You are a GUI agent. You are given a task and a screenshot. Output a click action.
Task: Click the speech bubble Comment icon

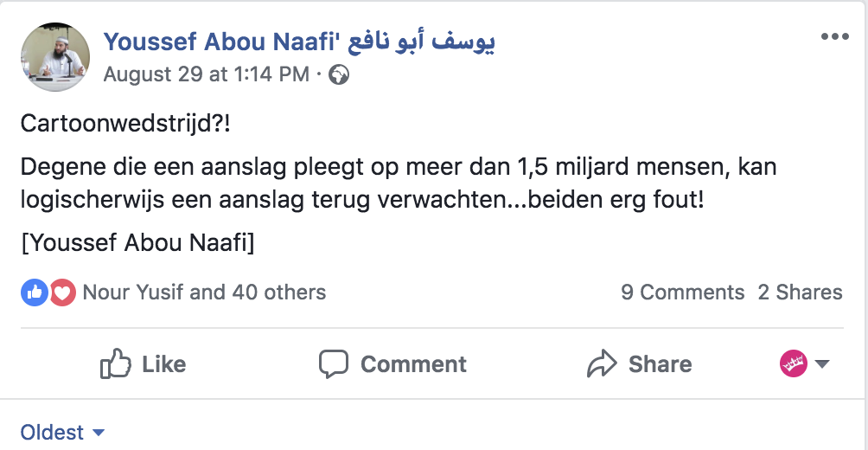tap(334, 364)
